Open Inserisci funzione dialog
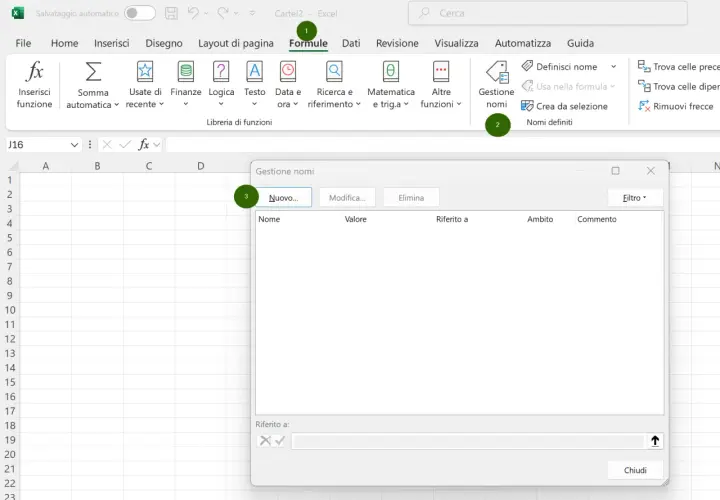Viewport: 720px width, 500px height. click(34, 85)
